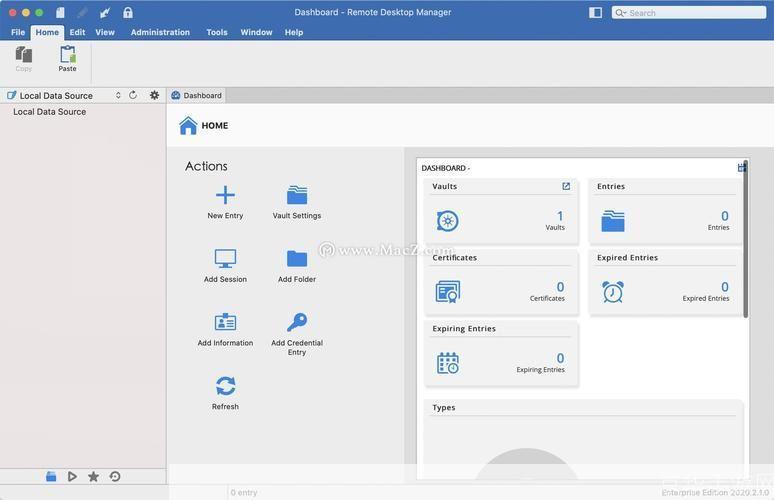Click the Search field in title bar
The width and height of the screenshot is (774, 500).
[689, 13]
